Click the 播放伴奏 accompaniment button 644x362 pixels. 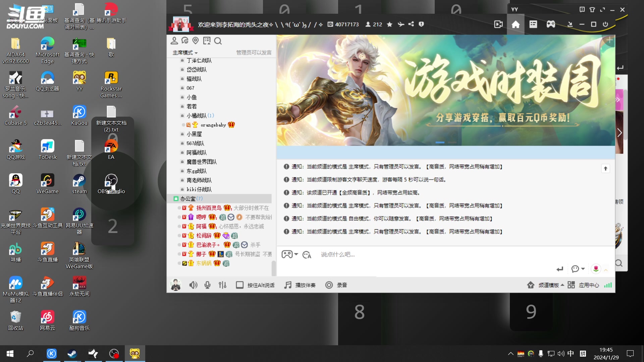point(300,285)
